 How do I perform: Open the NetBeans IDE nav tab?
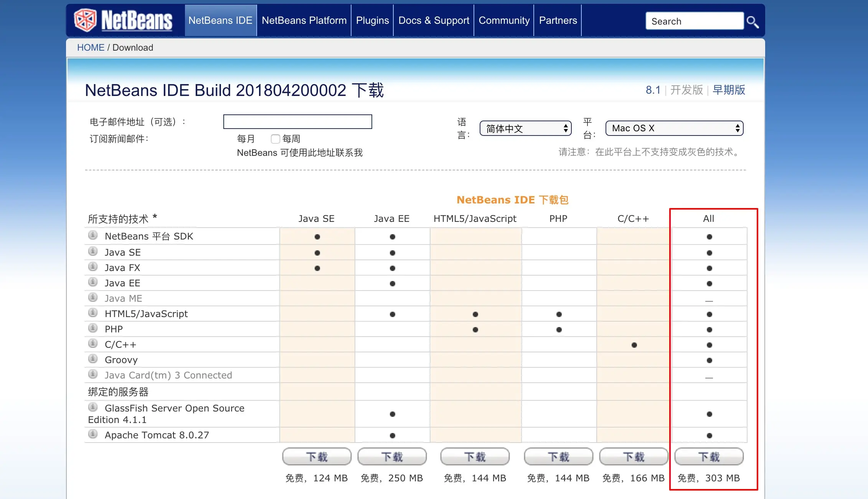[x=221, y=20]
